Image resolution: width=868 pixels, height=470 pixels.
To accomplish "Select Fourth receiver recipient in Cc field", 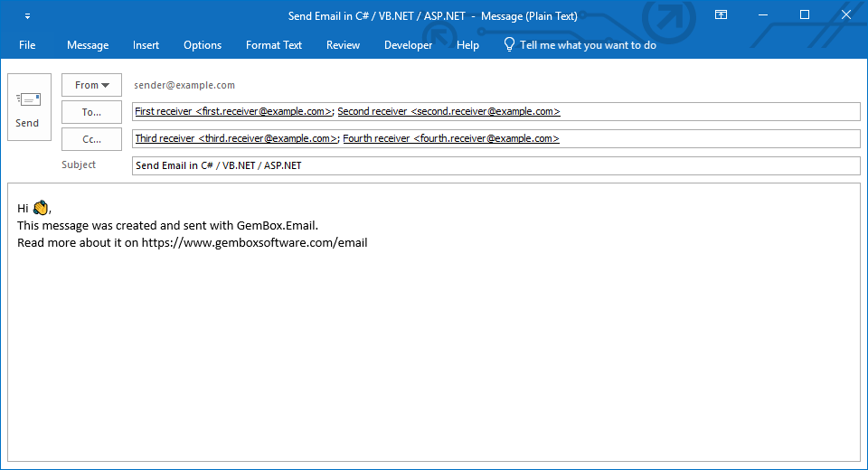I will click(450, 139).
